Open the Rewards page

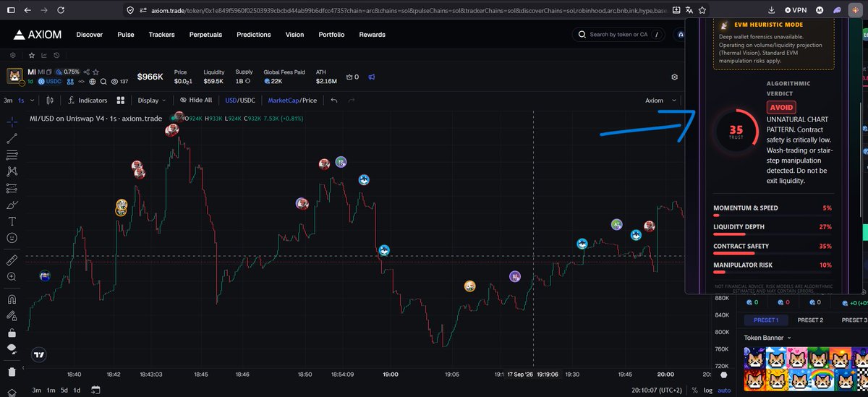[x=372, y=34]
